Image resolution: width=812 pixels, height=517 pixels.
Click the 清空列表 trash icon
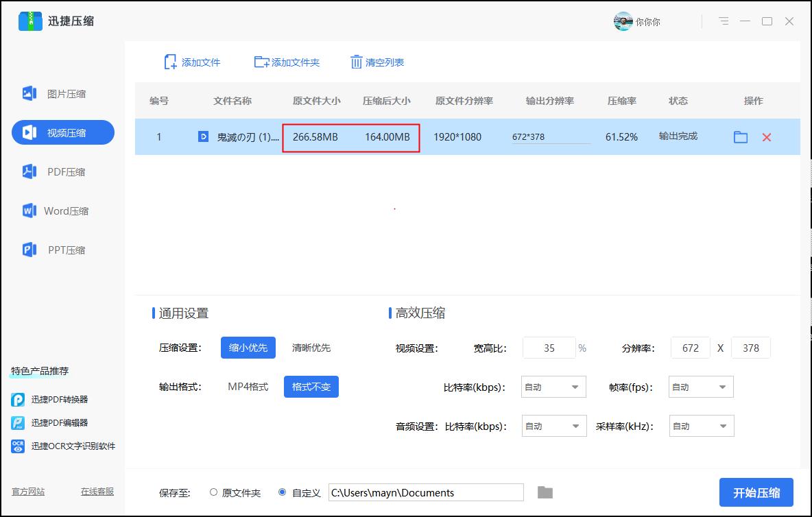click(x=357, y=62)
